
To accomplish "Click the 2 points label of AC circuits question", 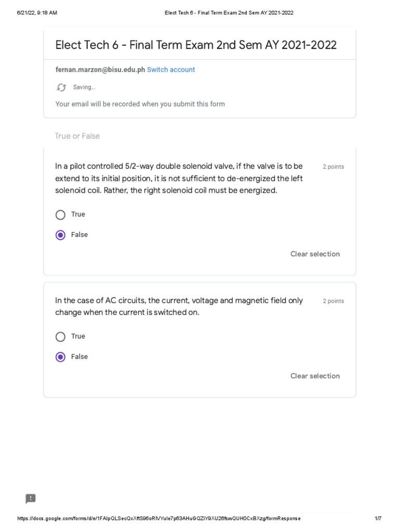I will pyautogui.click(x=333, y=301).
